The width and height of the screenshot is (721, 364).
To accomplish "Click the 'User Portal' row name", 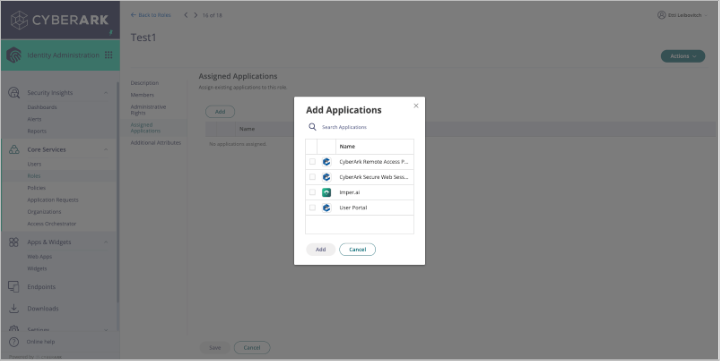I will (x=353, y=208).
